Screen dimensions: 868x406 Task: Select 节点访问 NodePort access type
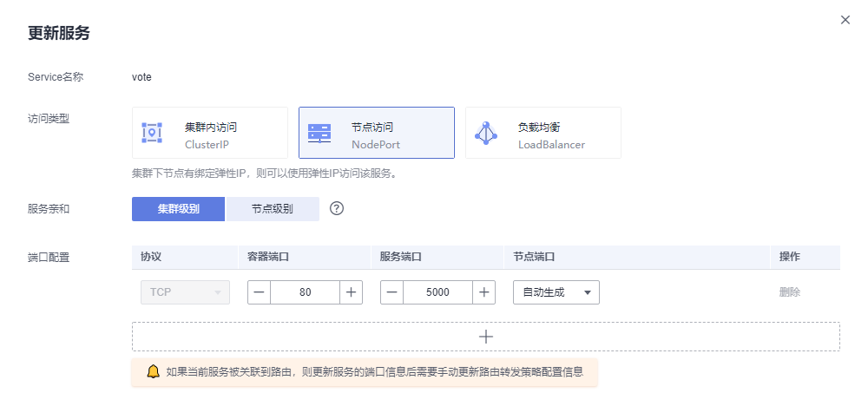[x=377, y=133]
